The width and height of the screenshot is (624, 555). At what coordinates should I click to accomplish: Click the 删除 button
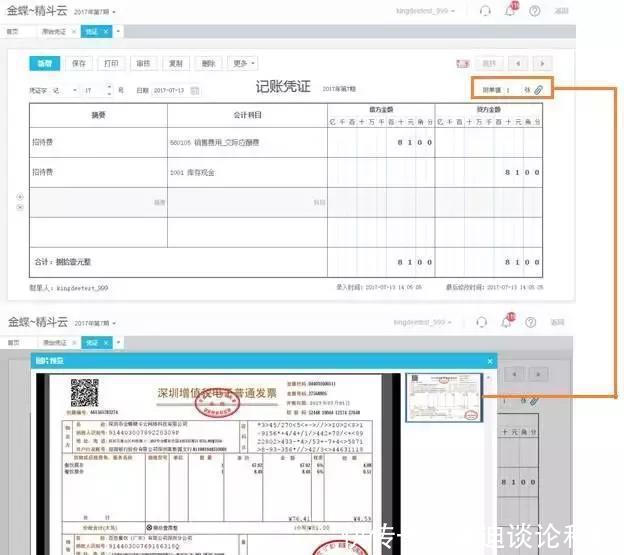pyautogui.click(x=208, y=63)
